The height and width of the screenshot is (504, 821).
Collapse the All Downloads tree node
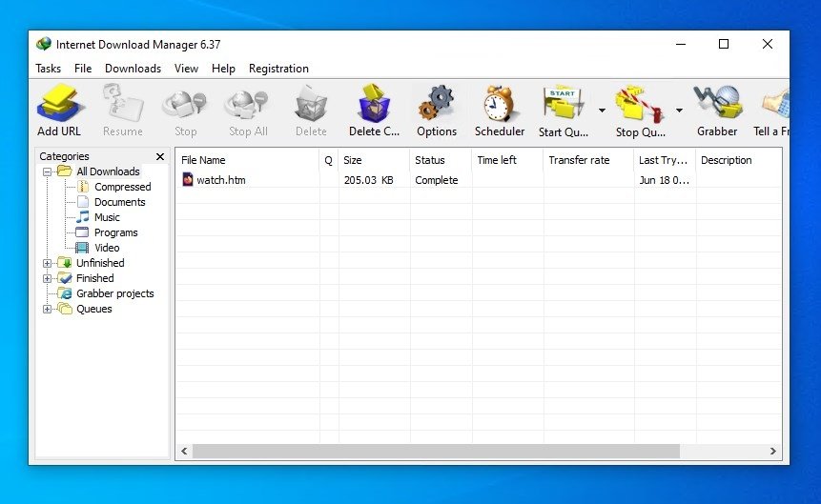[x=47, y=171]
